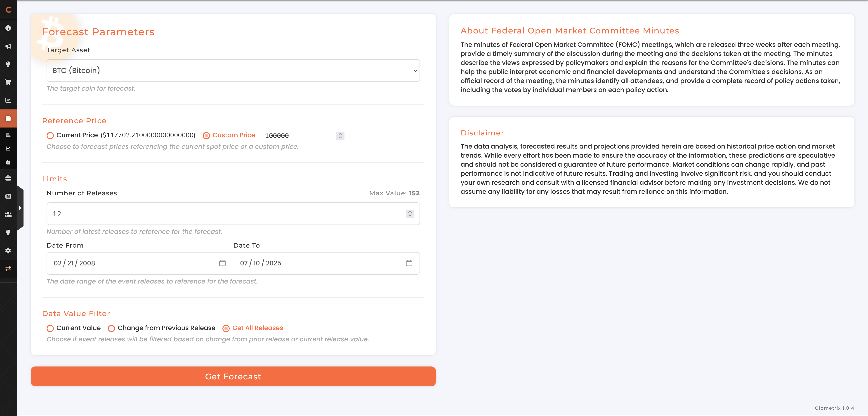The height and width of the screenshot is (416, 868).
Task: Open the Date To calendar picker
Action: [x=409, y=263]
